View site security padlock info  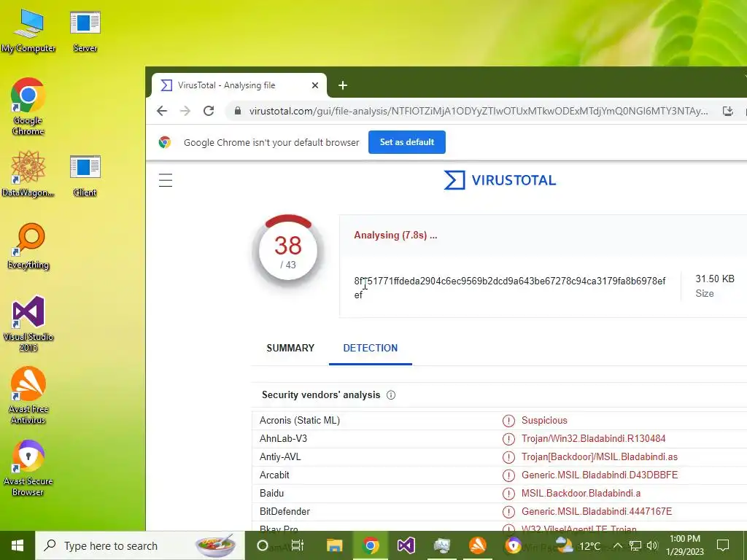[x=237, y=111]
